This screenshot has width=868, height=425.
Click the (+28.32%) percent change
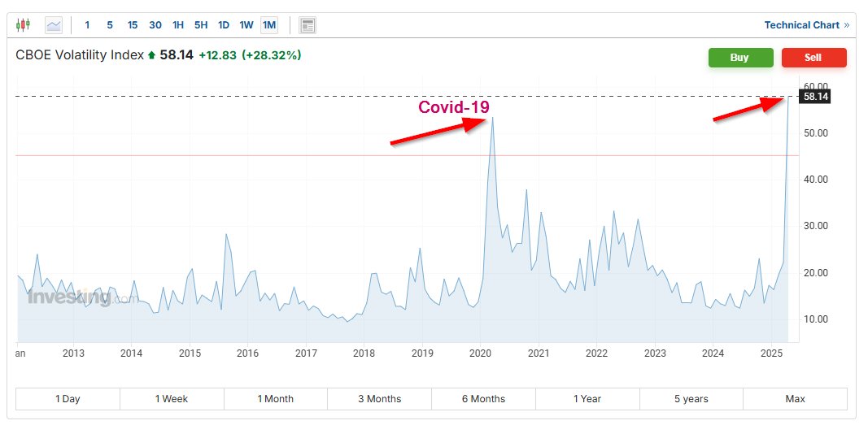point(271,55)
